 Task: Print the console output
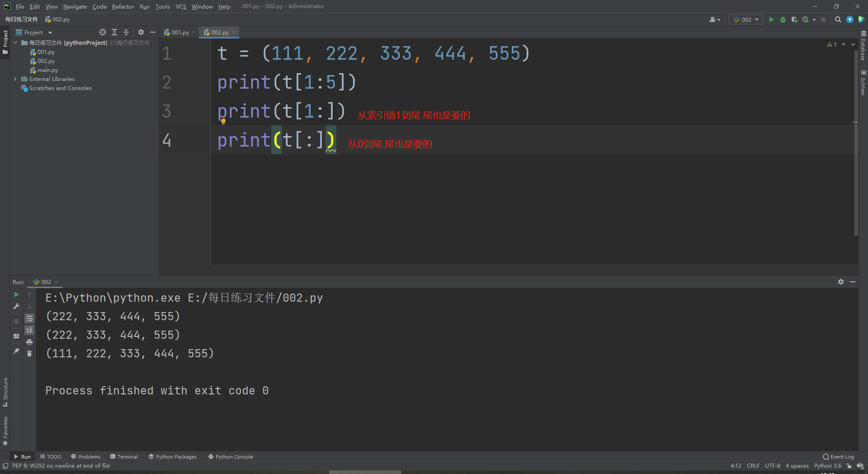coord(29,342)
